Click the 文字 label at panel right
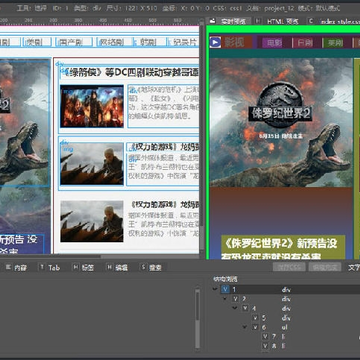This screenshot has height=360, width=360. (x=354, y=268)
